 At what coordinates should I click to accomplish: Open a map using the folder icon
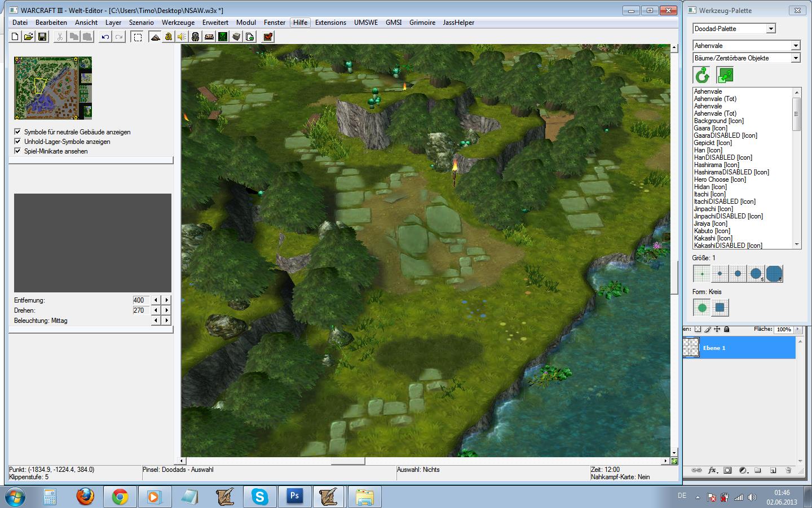29,37
